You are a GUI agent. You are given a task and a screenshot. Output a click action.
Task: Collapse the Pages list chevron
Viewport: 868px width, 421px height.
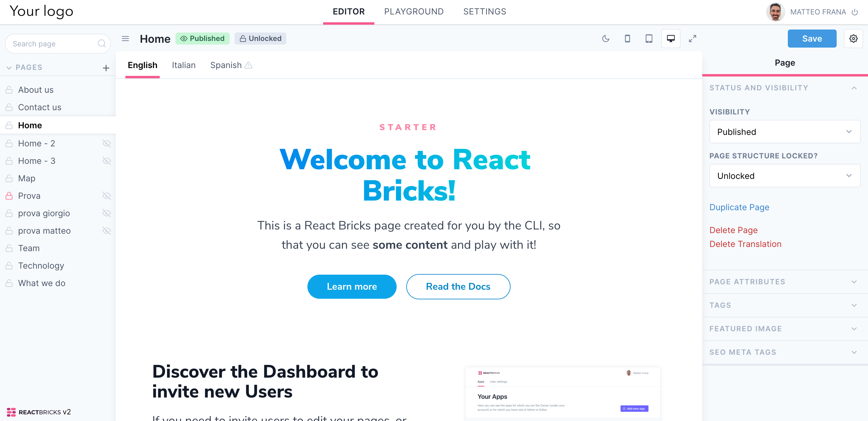click(x=9, y=68)
